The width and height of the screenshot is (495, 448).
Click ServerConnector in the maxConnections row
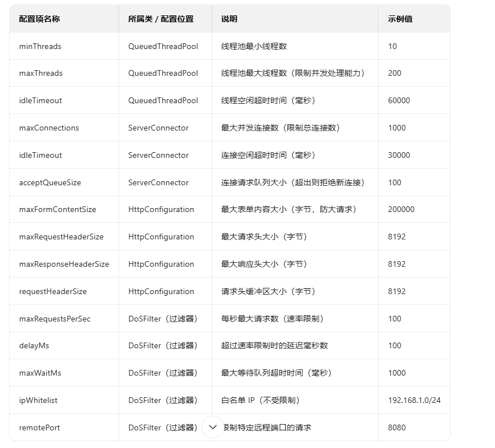pyautogui.click(x=158, y=128)
